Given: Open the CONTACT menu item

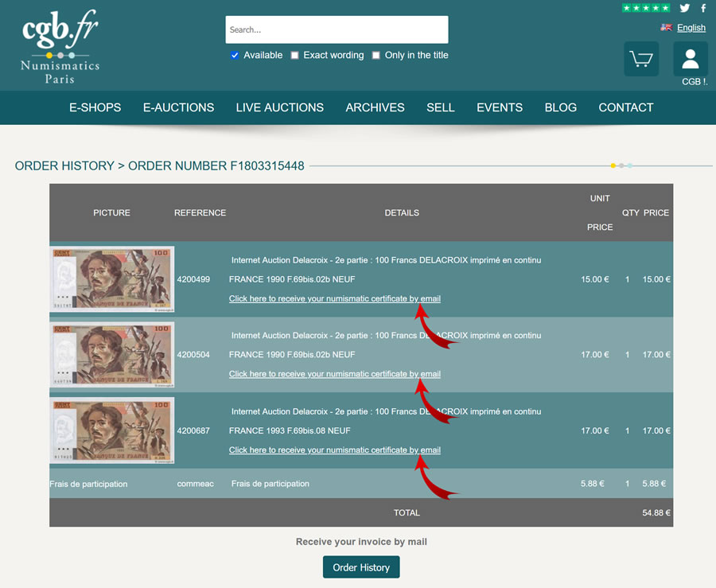Looking at the screenshot, I should pyautogui.click(x=626, y=107).
